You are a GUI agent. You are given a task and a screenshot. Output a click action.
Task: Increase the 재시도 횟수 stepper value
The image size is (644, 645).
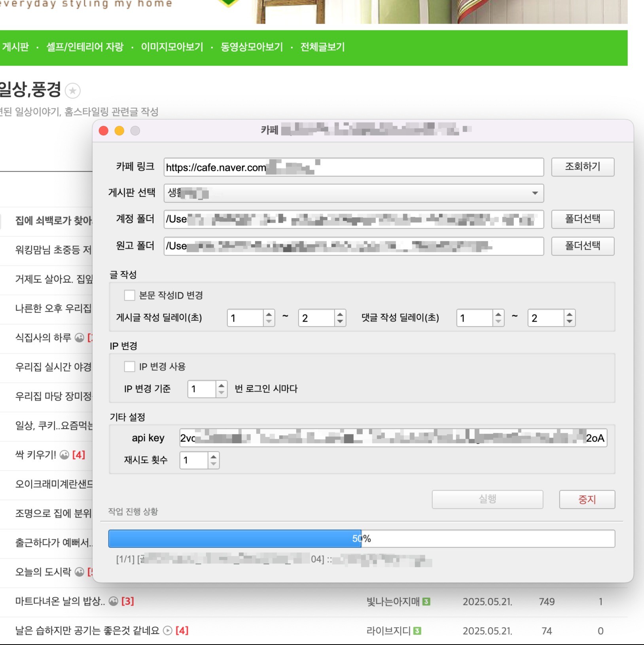pyautogui.click(x=214, y=457)
